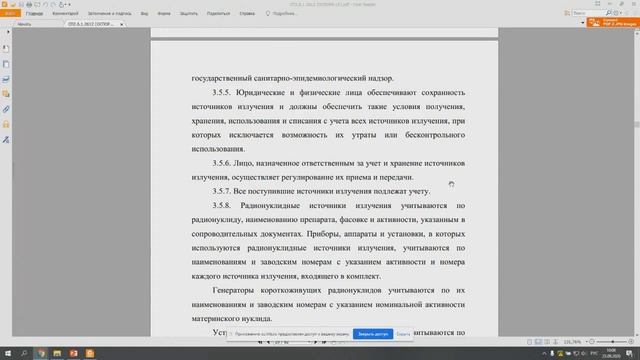Switch to the Главная ribbon tab

[34, 13]
